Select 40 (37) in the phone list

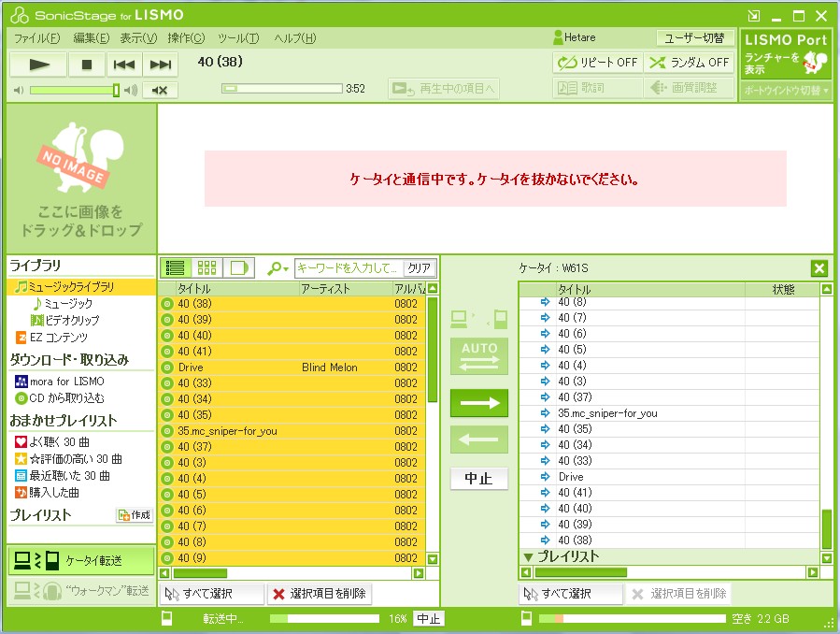tap(670, 397)
